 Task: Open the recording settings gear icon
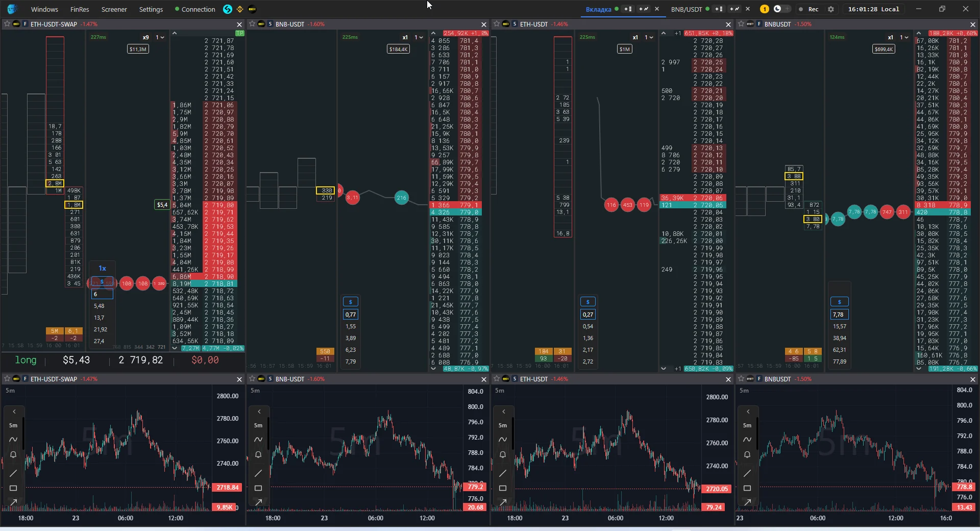(831, 9)
